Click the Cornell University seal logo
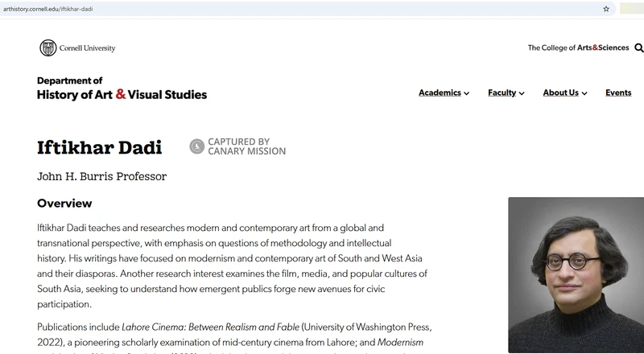Viewport: 644px width, 354px height. click(x=48, y=48)
